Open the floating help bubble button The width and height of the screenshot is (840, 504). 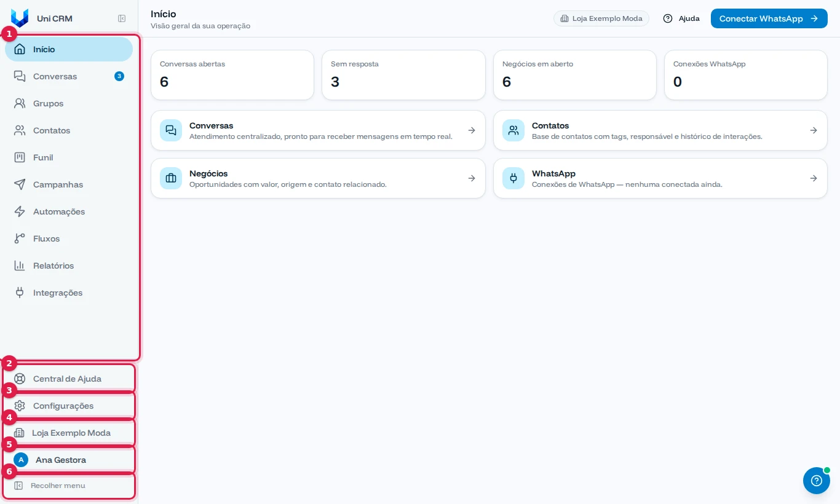coord(817,481)
